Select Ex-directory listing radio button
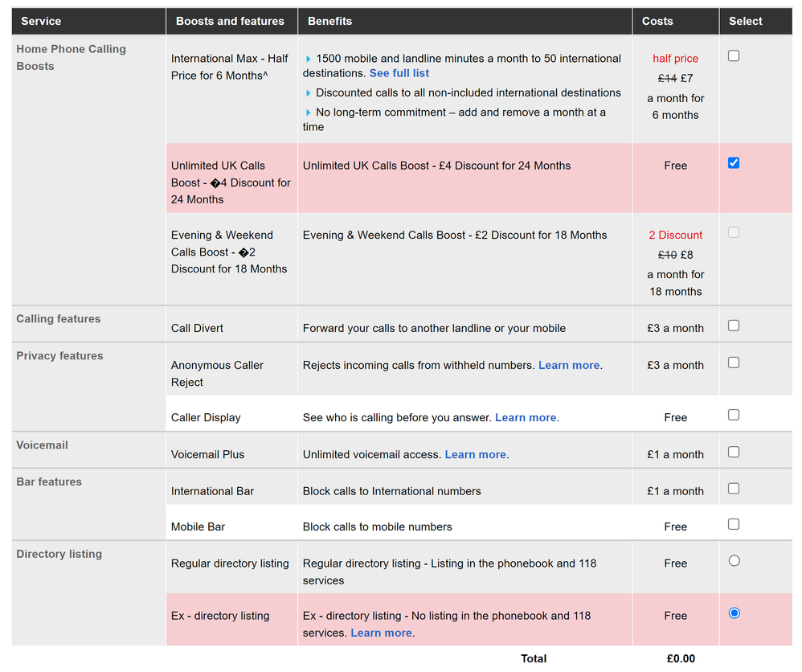 [x=734, y=613]
